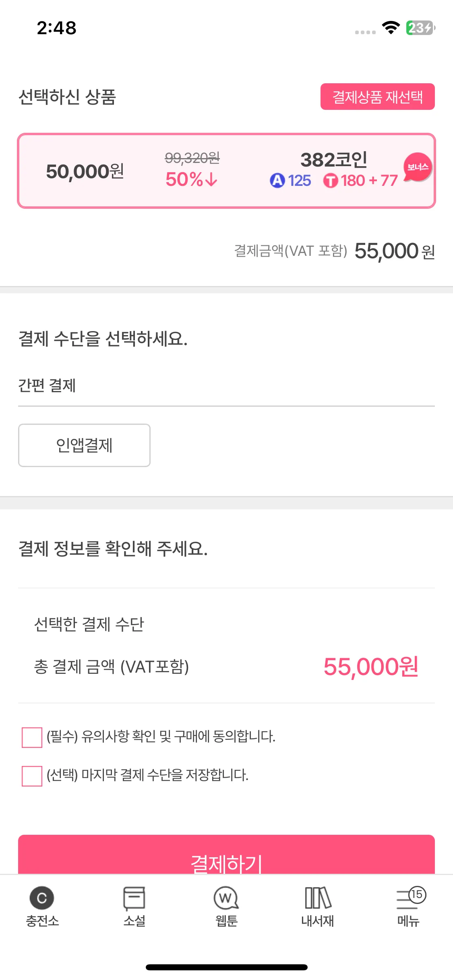The height and width of the screenshot is (980, 453).
Task: Tap the Wi-Fi status icon
Action: (x=391, y=28)
